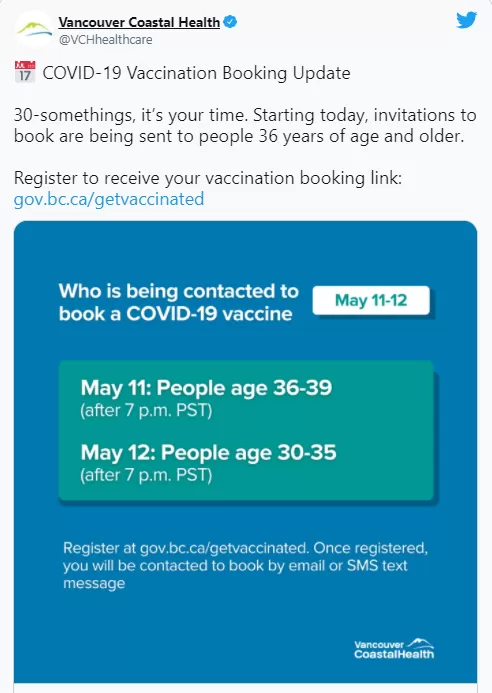Viewport: 492px width, 693px height.
Task: Click the May 11-12 date badge
Action: pos(371,301)
